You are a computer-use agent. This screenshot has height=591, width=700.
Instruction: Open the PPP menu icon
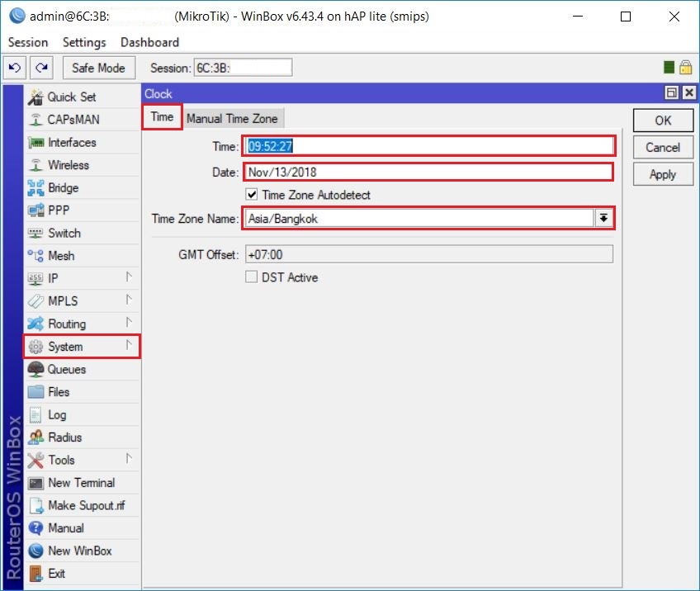[x=35, y=210]
